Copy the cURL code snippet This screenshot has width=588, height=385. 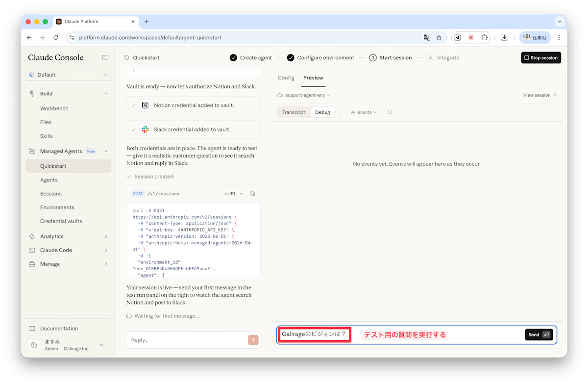coord(253,194)
